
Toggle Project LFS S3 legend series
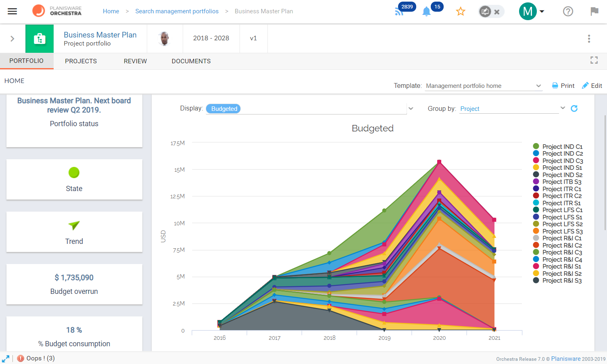click(x=558, y=231)
